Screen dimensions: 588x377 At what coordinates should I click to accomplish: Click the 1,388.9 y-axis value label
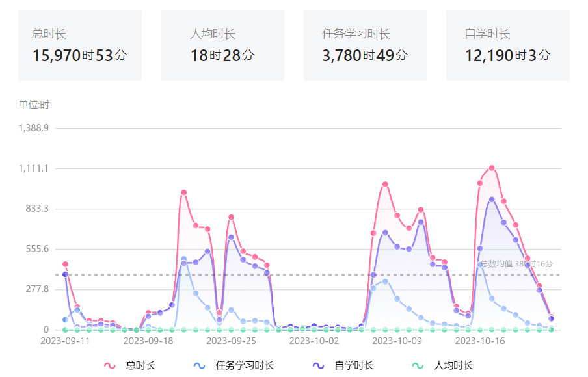point(34,128)
